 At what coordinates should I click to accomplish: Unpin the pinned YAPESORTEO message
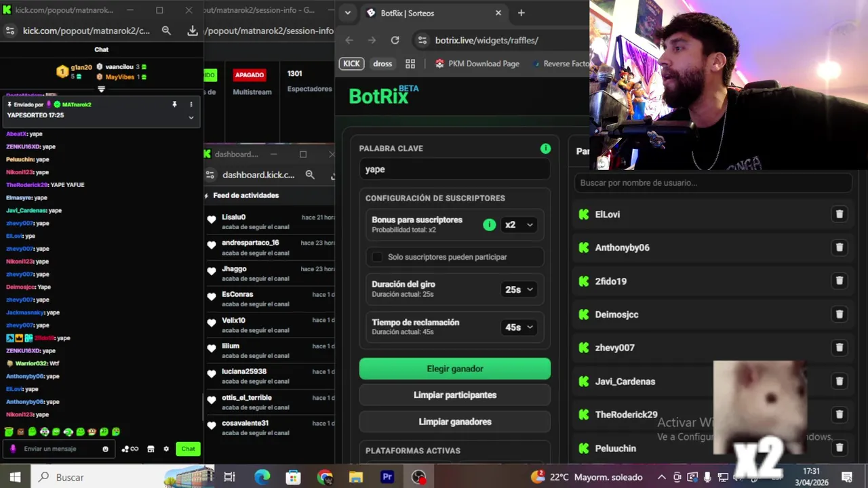tap(174, 104)
